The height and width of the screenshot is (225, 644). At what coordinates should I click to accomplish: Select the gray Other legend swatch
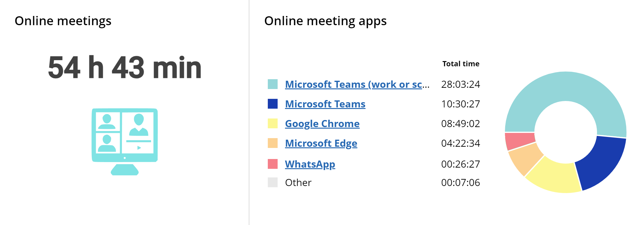click(x=273, y=182)
